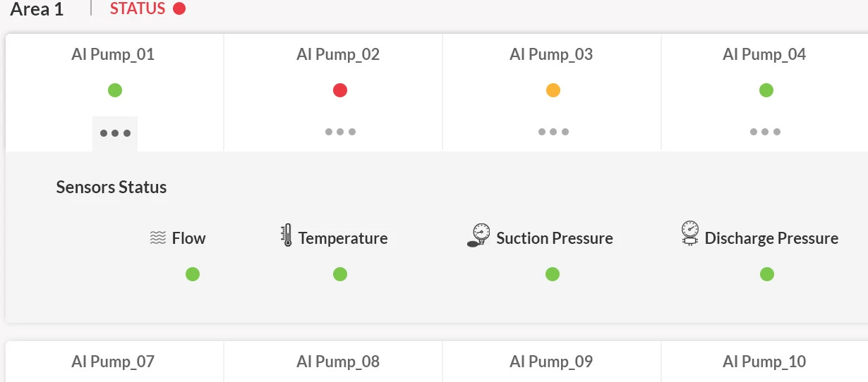Click AI Pump_02 red status dot
Screen dimensions: 868x382
[340, 90]
